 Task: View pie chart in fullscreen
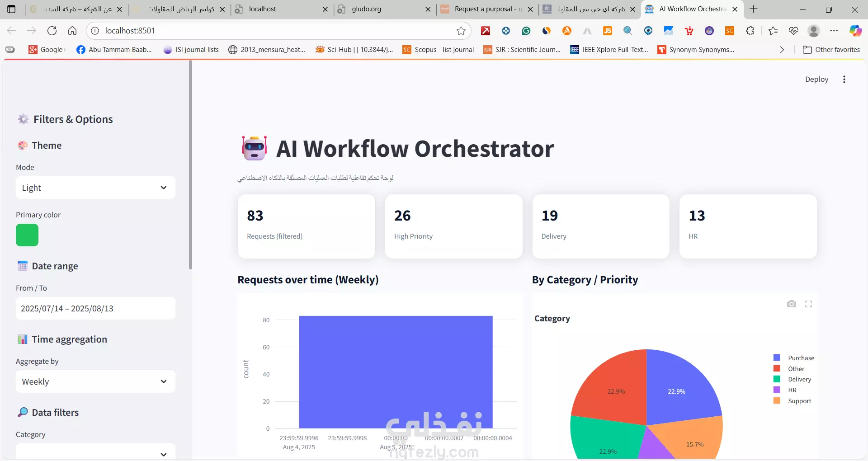pos(809,304)
